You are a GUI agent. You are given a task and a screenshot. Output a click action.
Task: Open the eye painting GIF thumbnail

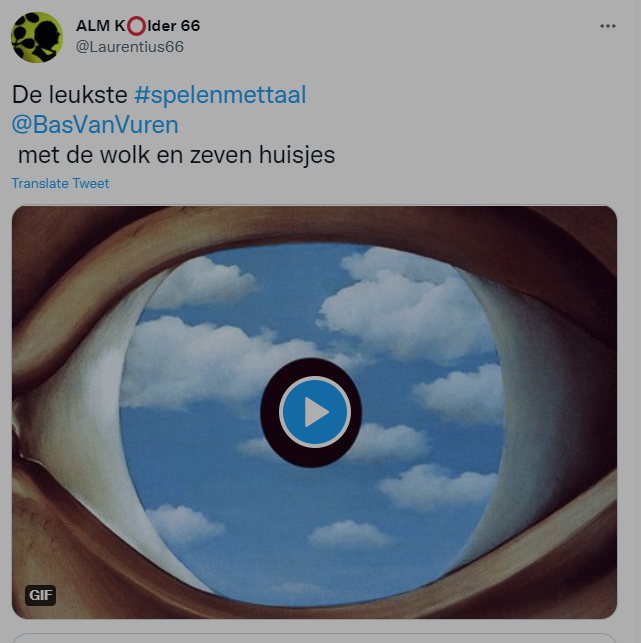click(315, 412)
